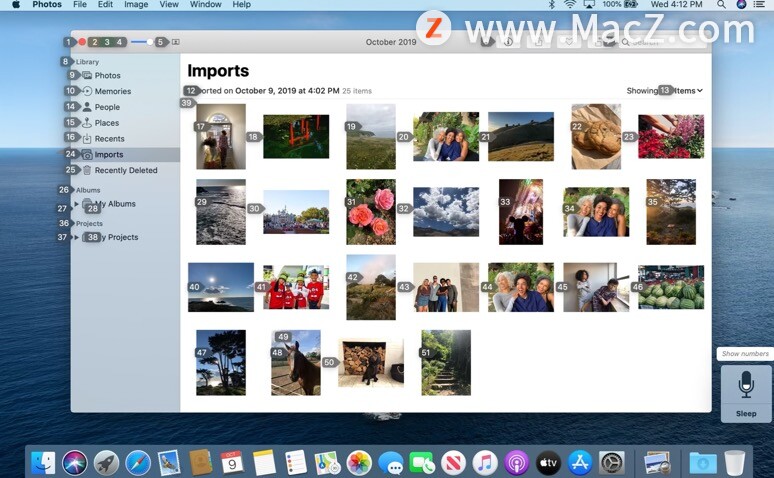Open App Store from the Dock
Screen dimensions: 774x478
[x=580, y=463]
